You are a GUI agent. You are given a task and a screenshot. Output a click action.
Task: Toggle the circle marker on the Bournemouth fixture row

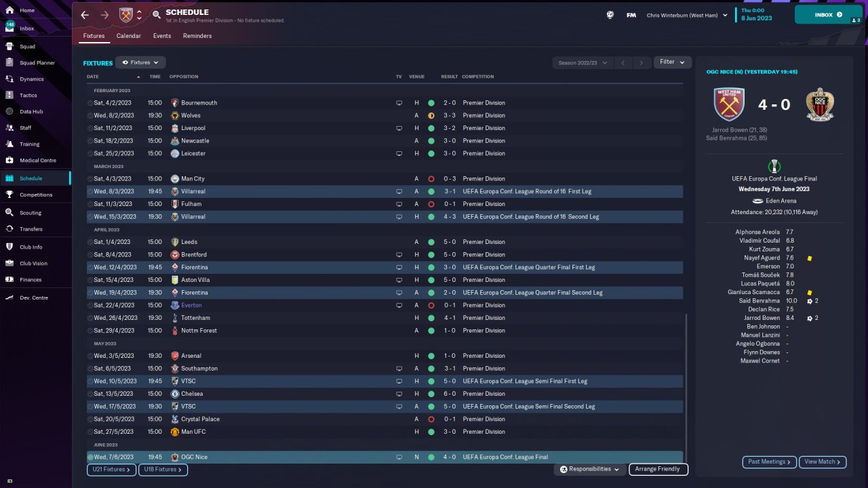coord(90,103)
